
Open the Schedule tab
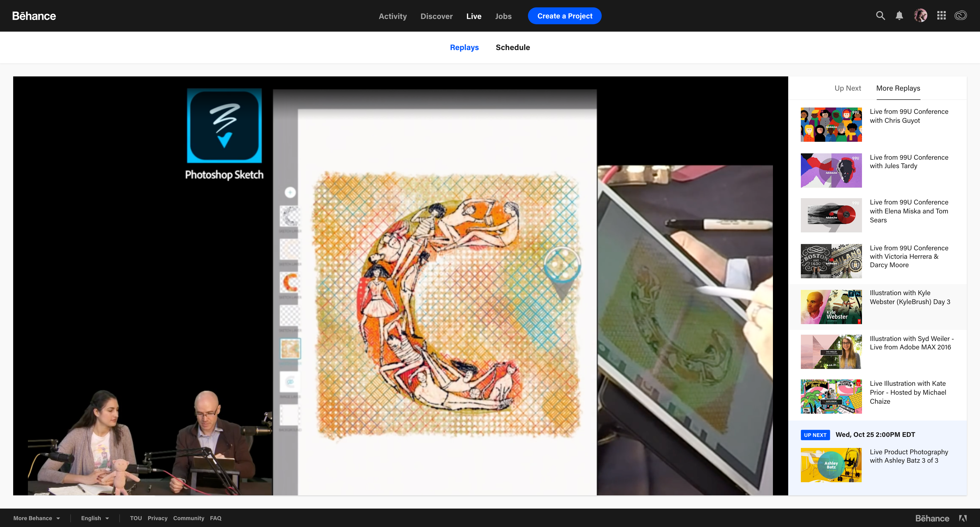(512, 48)
